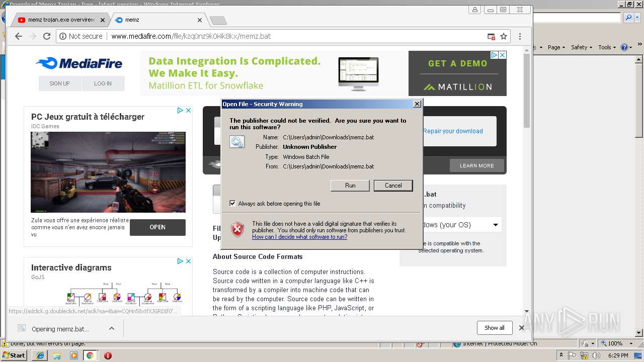Click the Interactive diagrams ad heading
The height and width of the screenshot is (362, 644).
71,267
